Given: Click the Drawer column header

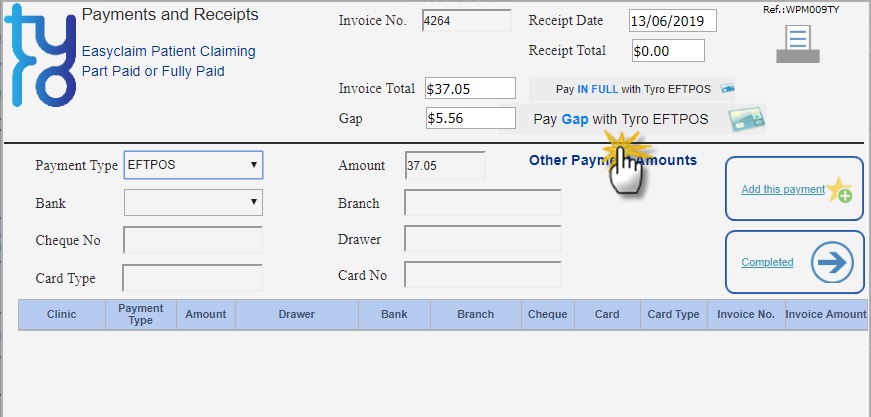Looking at the screenshot, I should [297, 314].
